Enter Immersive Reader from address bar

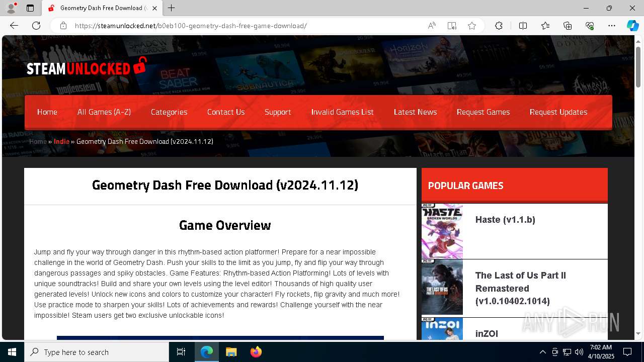tap(452, 26)
